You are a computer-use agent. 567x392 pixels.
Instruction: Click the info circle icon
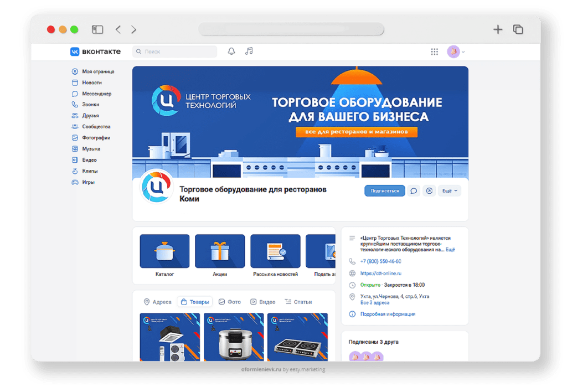352,314
